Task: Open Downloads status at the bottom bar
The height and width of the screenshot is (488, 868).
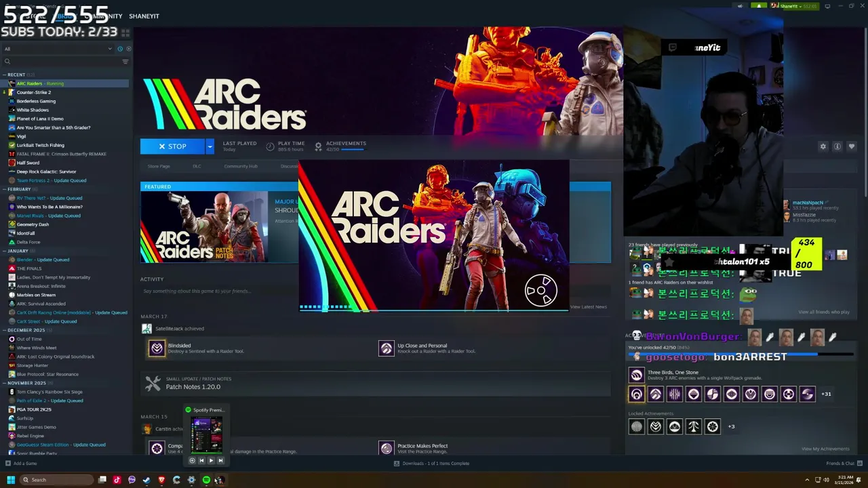Action: [431, 464]
